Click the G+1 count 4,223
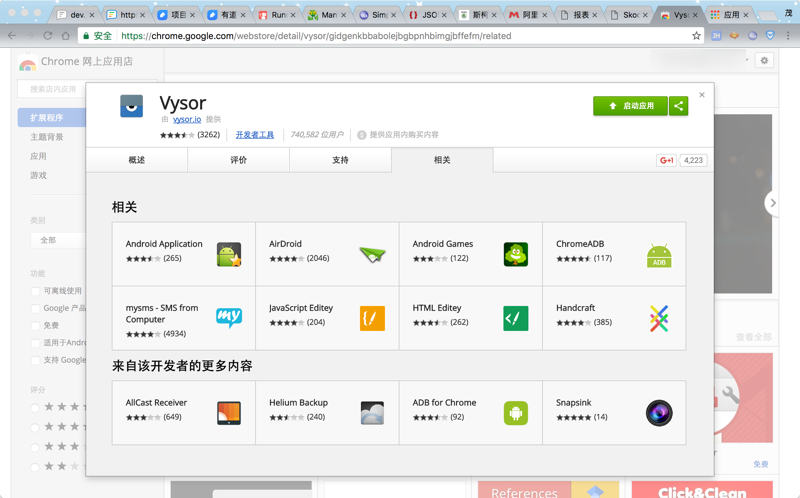 tap(693, 160)
